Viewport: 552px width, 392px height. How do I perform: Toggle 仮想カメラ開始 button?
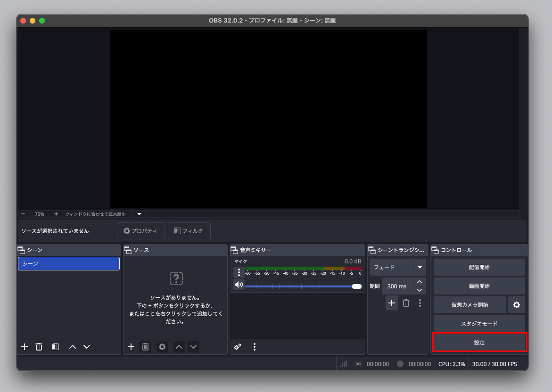click(470, 305)
